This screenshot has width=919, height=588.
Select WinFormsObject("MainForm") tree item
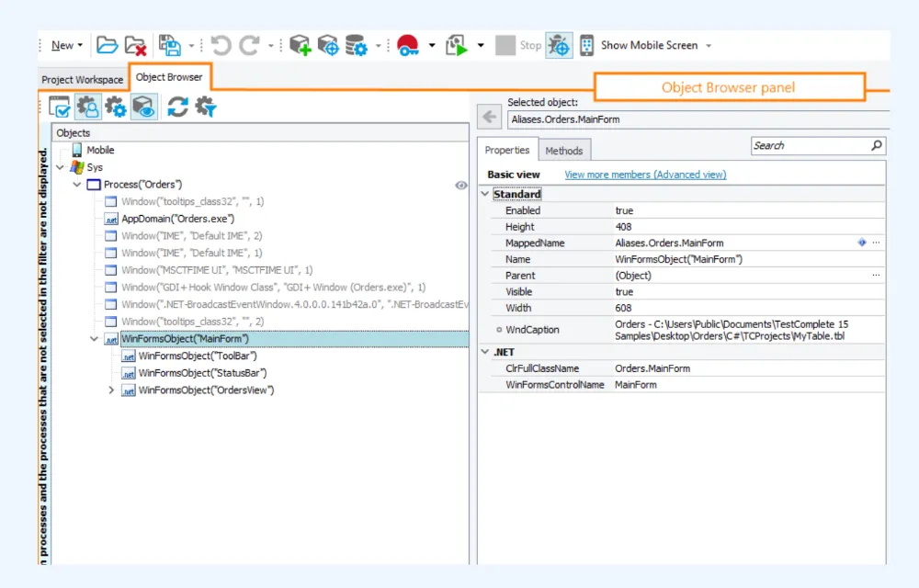tap(185, 338)
